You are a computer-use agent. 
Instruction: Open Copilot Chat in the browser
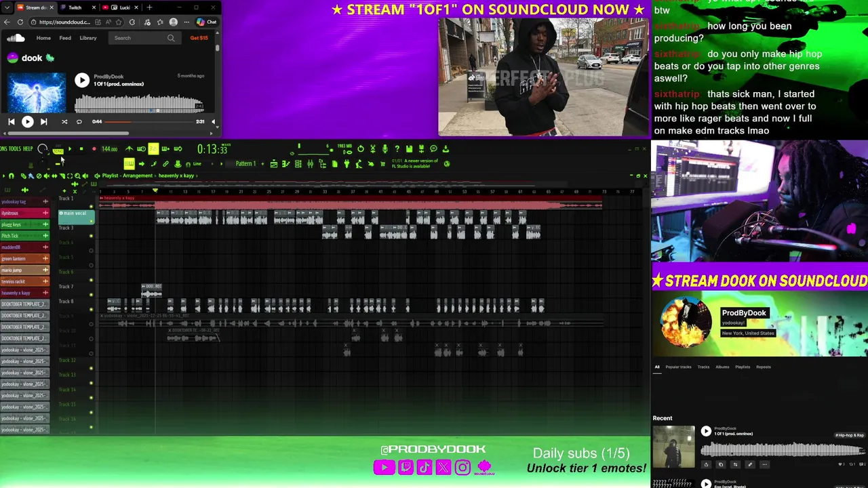(206, 22)
